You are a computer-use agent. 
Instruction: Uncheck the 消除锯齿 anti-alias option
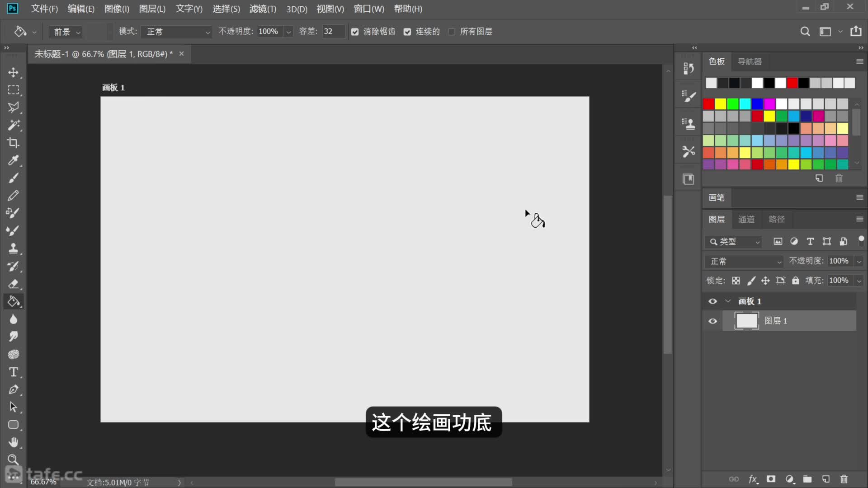pyautogui.click(x=354, y=31)
